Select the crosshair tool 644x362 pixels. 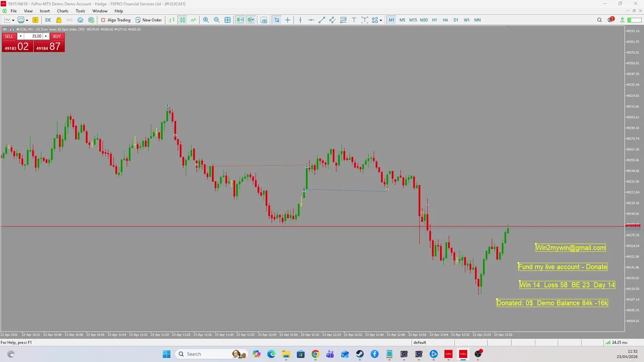(288, 20)
